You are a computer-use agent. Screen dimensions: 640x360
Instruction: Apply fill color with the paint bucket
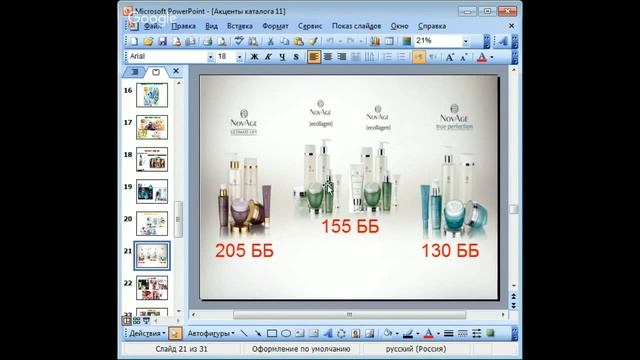pos(388,333)
